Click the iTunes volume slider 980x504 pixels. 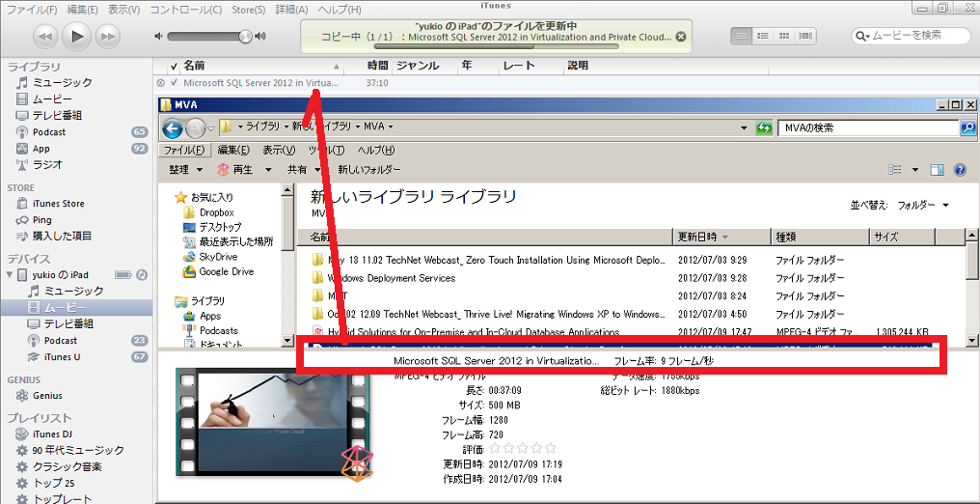(x=209, y=37)
